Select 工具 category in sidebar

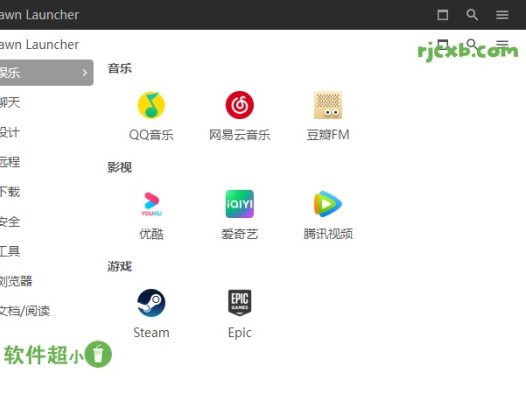(10, 251)
